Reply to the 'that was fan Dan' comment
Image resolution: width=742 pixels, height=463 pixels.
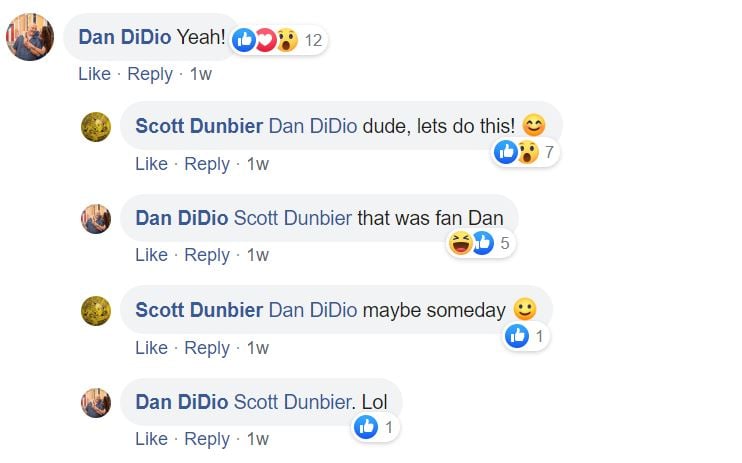(207, 255)
